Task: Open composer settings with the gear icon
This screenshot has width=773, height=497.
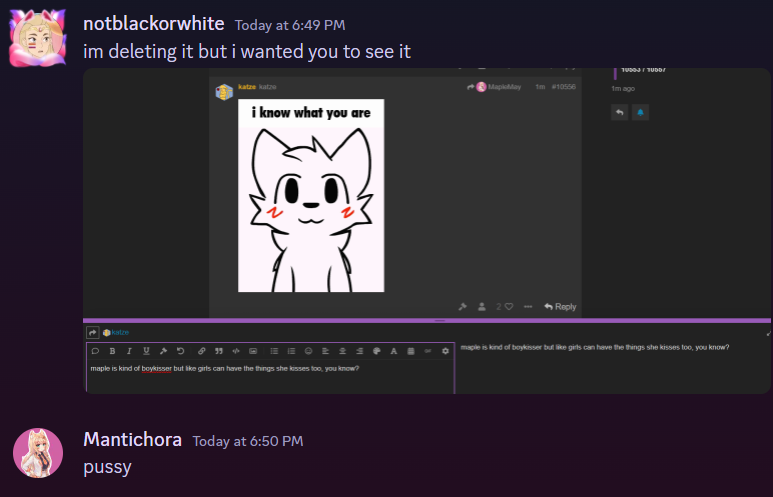Action: (445, 351)
